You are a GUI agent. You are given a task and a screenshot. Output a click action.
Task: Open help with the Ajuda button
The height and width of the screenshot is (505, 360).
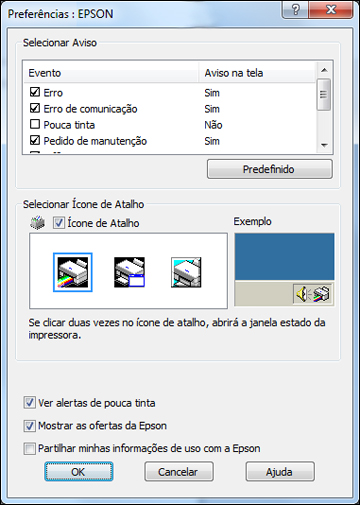click(x=280, y=472)
